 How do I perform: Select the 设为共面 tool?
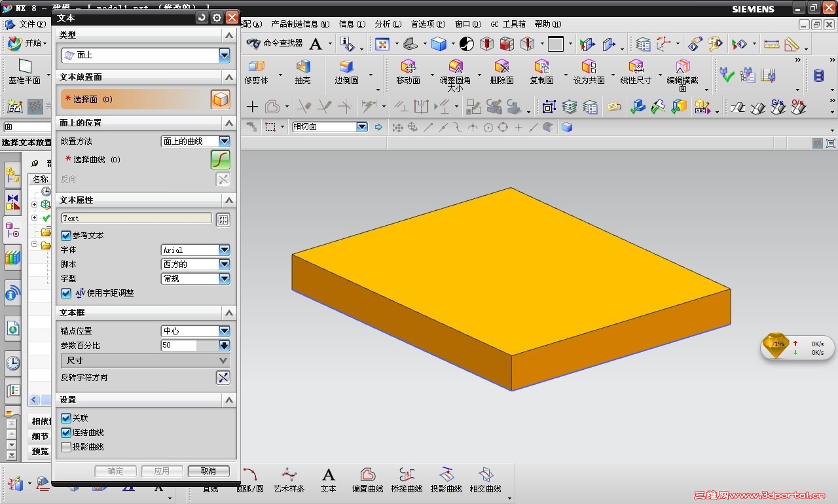pos(589,72)
